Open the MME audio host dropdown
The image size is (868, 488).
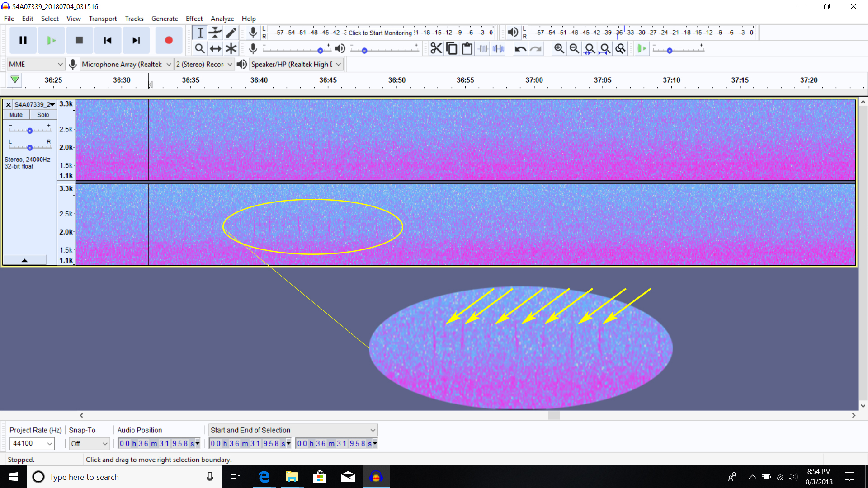[36, 64]
